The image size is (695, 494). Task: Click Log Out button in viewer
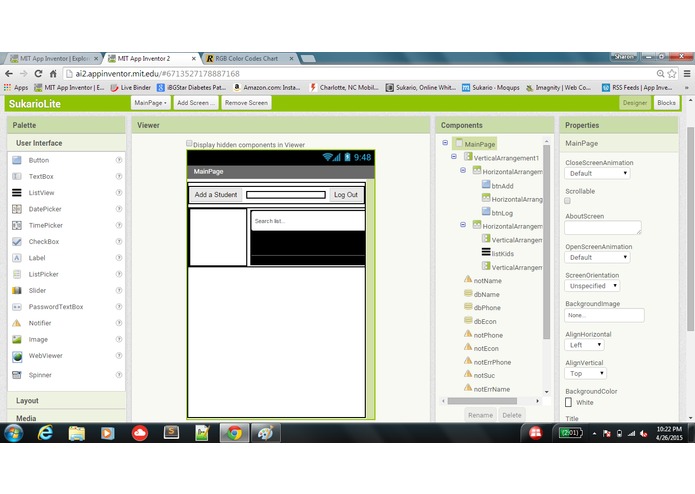coord(346,194)
